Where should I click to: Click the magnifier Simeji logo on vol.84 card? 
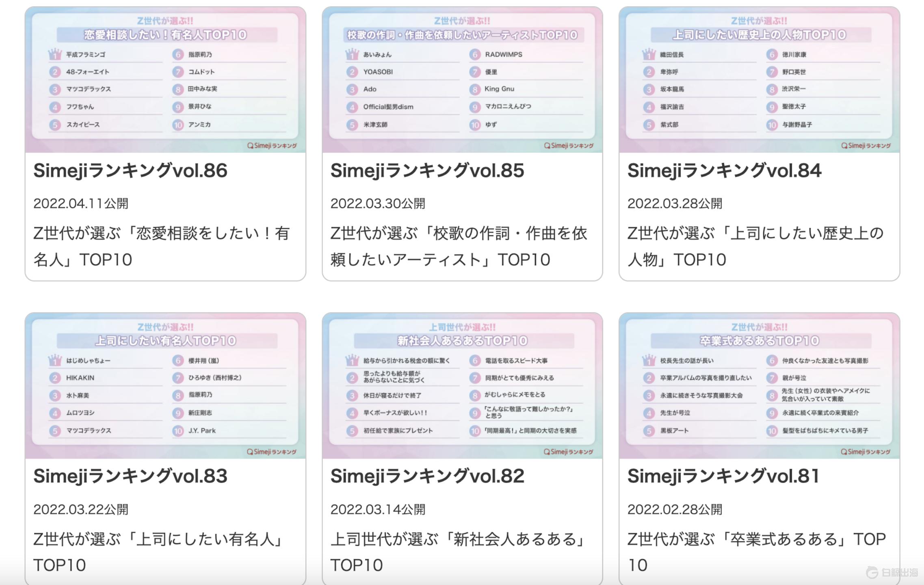(866, 145)
